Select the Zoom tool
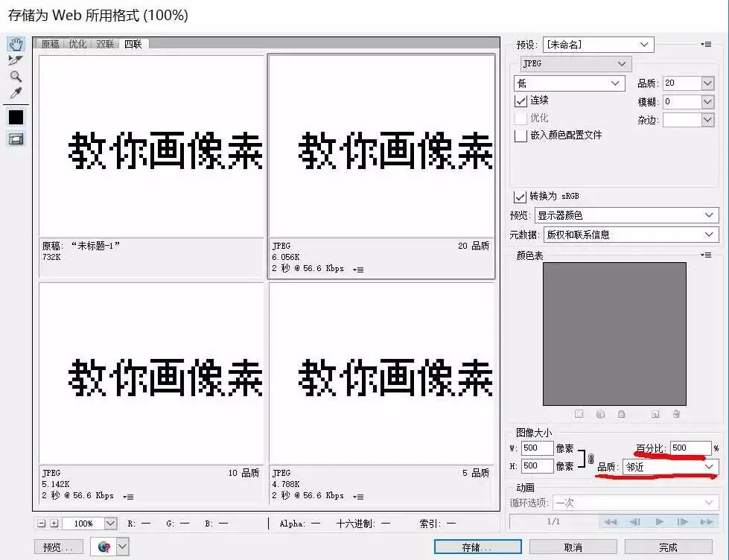Screen dimensions: 729x560 pyautogui.click(x=16, y=77)
